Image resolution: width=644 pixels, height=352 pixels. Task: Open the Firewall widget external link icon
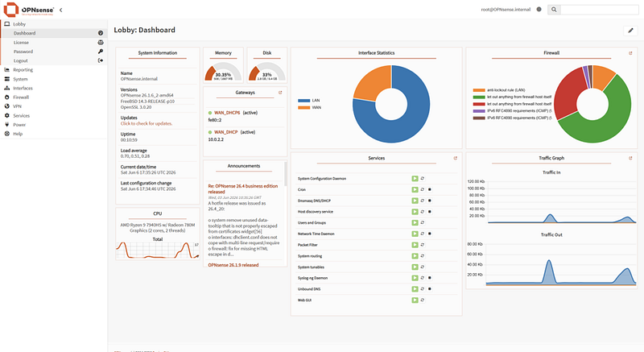630,53
